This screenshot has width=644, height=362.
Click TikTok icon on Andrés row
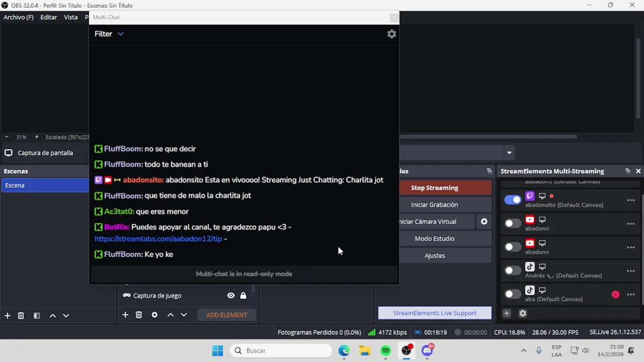coord(530,266)
